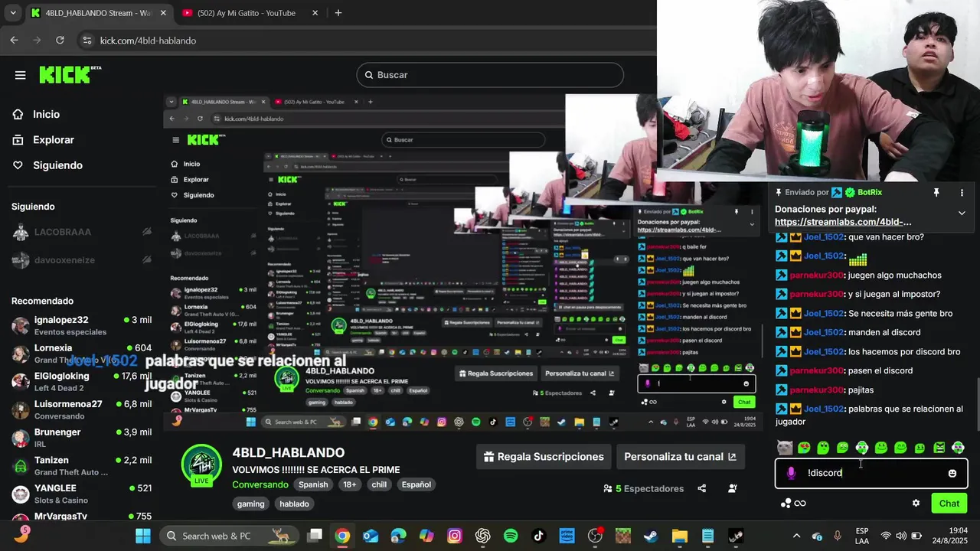Open recommended channel ElGlogloking

click(80, 381)
